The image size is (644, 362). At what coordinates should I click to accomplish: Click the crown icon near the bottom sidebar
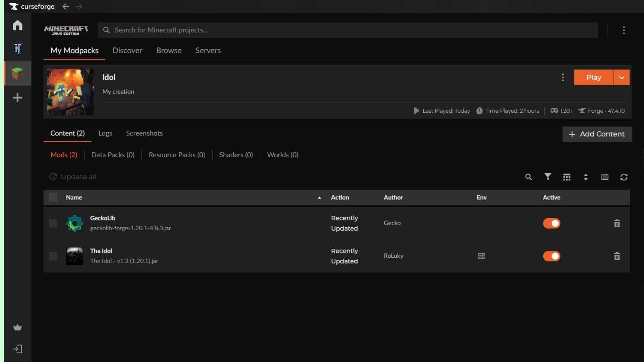pos(17,327)
